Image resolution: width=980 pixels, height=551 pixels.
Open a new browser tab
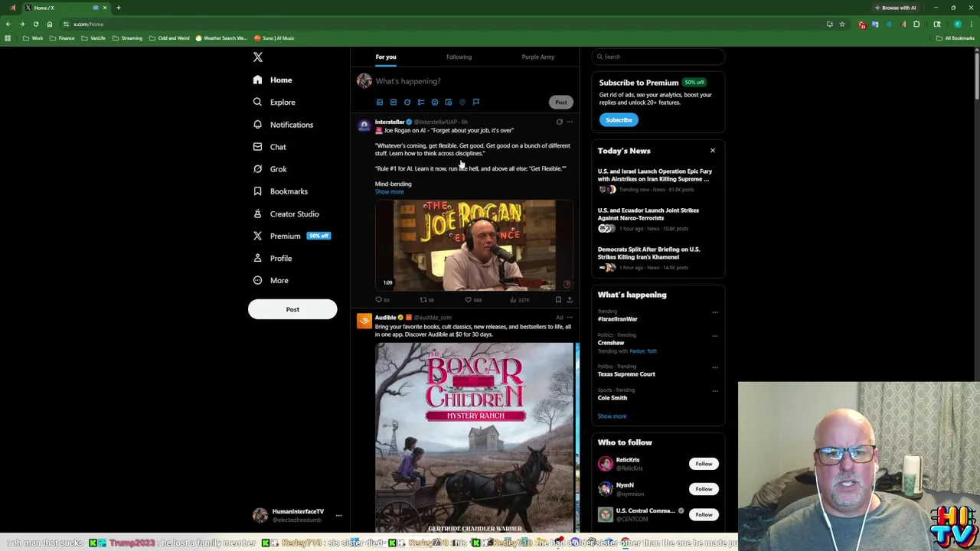[x=119, y=8]
